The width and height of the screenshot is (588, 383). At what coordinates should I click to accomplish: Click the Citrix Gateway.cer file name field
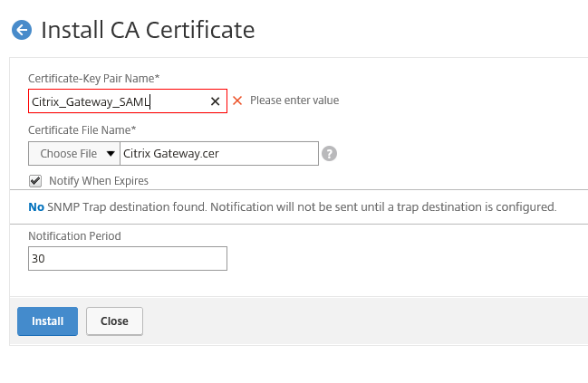(219, 154)
